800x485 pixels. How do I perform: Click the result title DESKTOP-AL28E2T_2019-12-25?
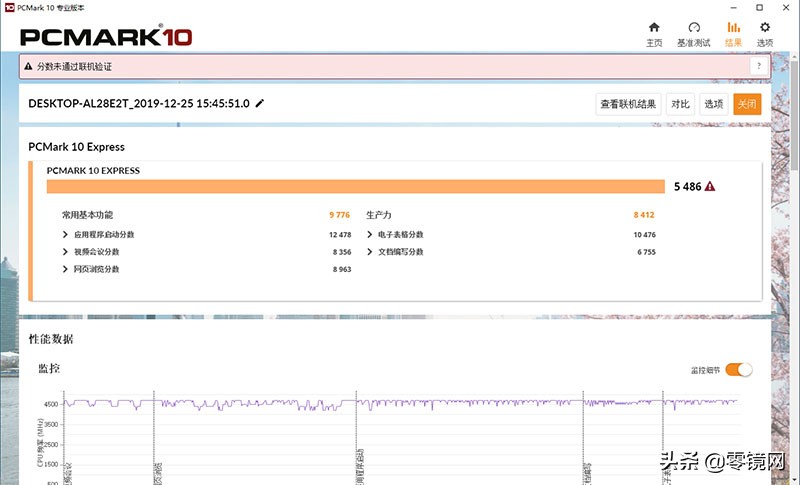(139, 104)
